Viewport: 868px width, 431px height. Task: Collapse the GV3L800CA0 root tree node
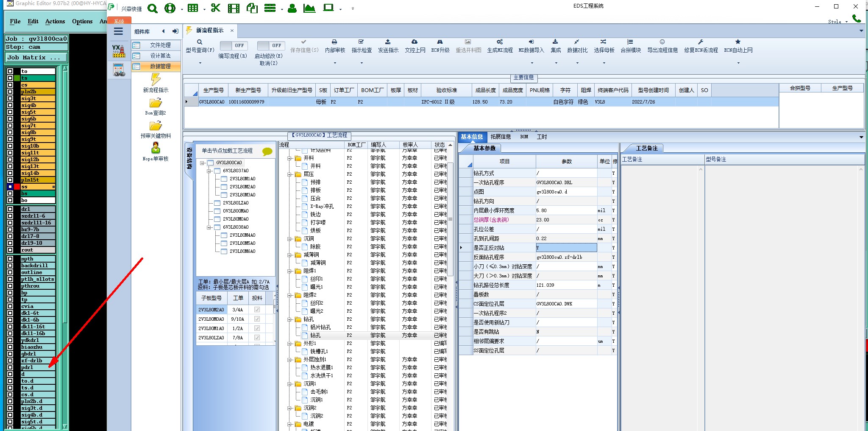click(x=202, y=162)
